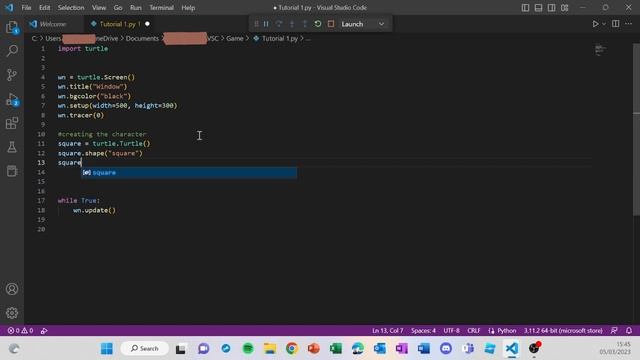This screenshot has height=360, width=640.
Task: Open the Accounts menu icon
Action: (12, 289)
